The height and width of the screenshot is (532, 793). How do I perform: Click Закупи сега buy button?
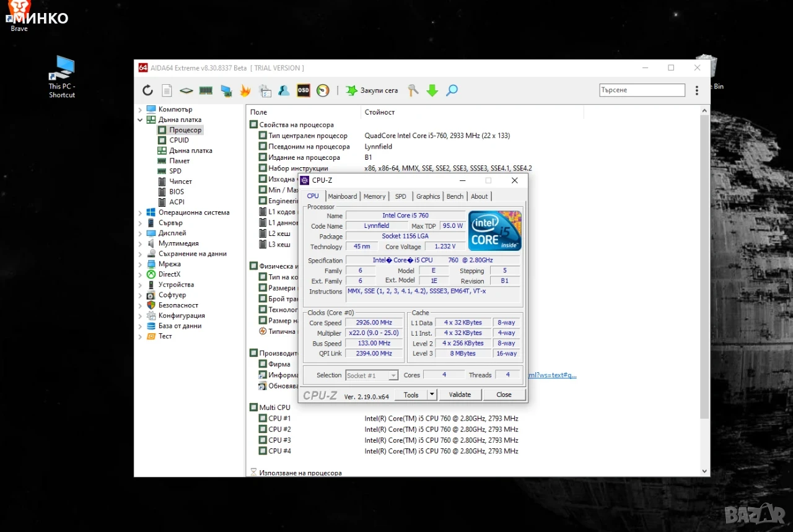(372, 90)
